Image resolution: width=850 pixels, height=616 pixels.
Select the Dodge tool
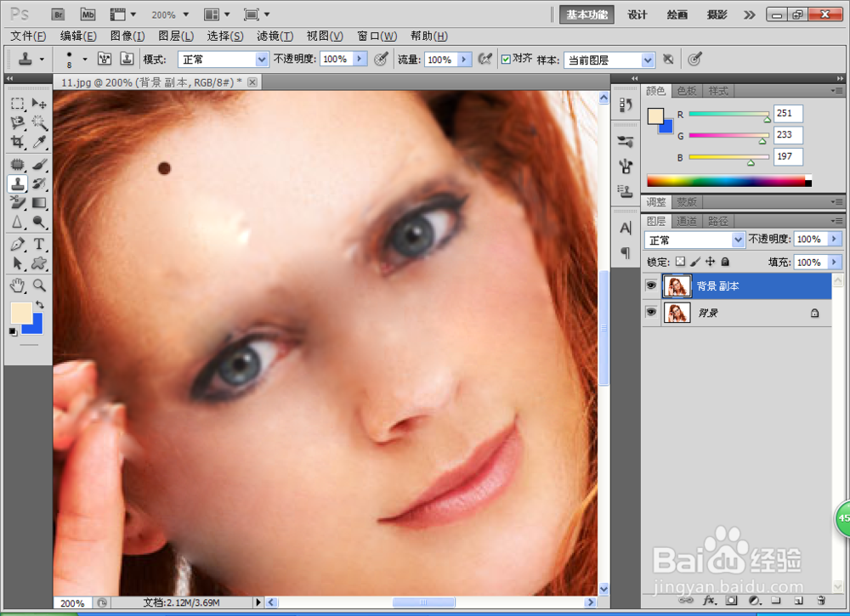pos(38,222)
